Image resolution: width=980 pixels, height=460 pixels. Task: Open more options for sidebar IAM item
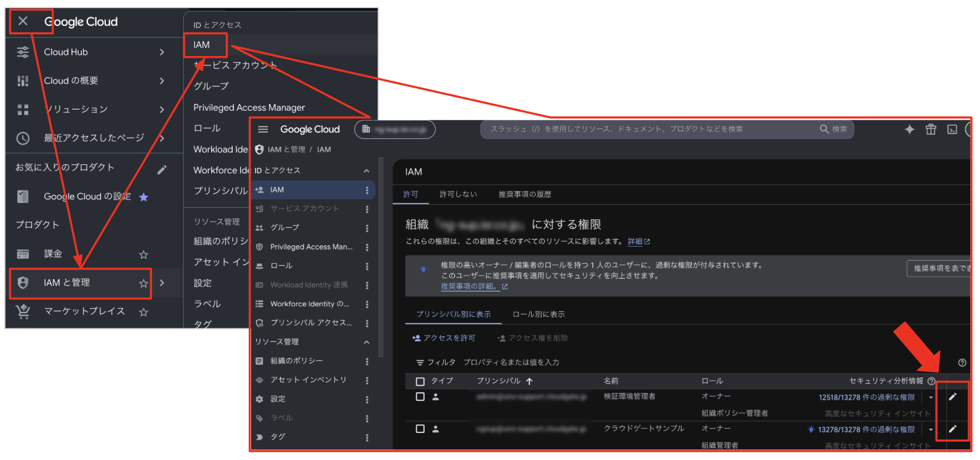click(x=367, y=190)
